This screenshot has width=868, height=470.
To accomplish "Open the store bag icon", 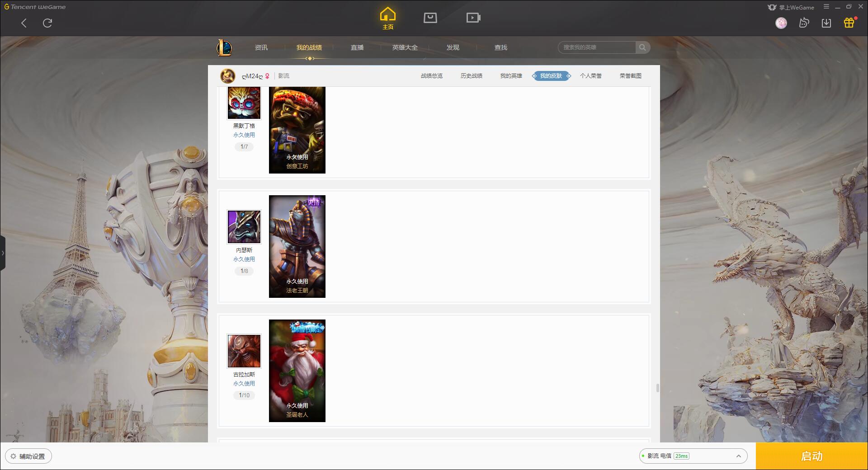I will [x=430, y=18].
